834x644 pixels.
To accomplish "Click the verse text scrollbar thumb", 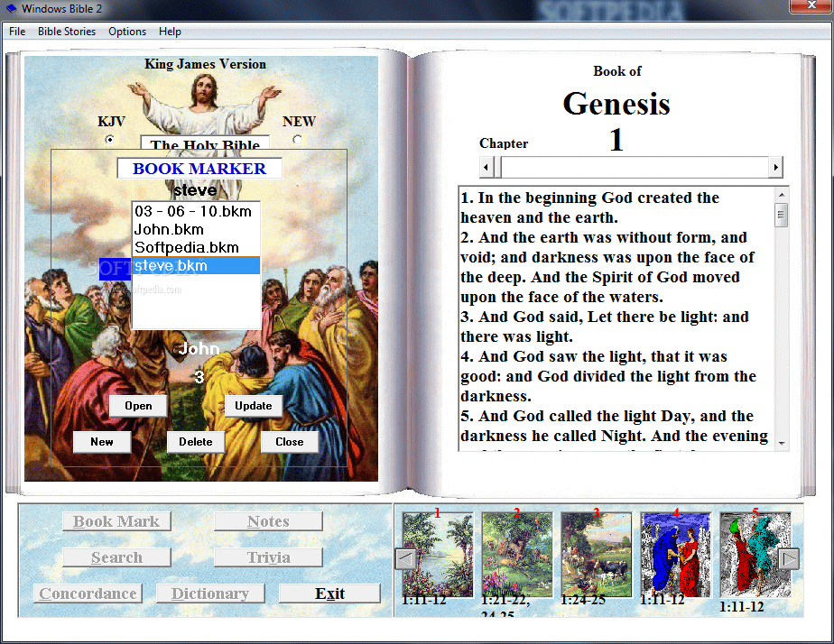I will (782, 215).
